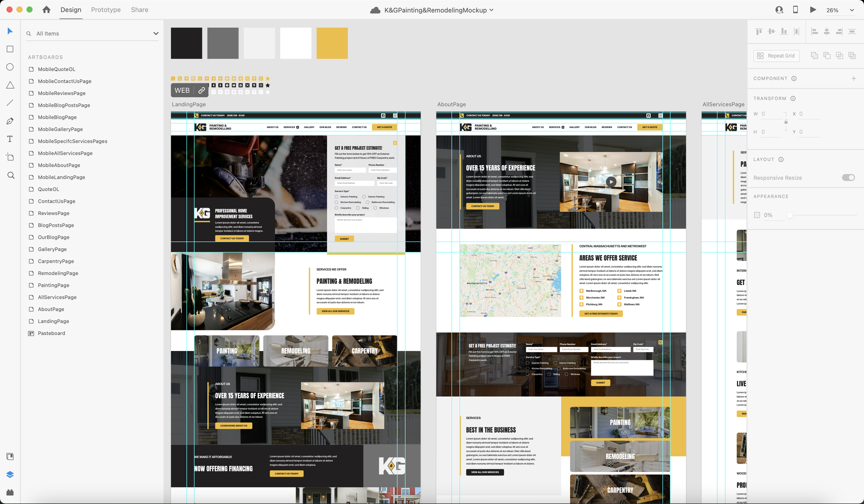The height and width of the screenshot is (504, 864).
Task: Check the Exterior Painting checkbox on the LandingPage artboard
Action: coord(336,197)
